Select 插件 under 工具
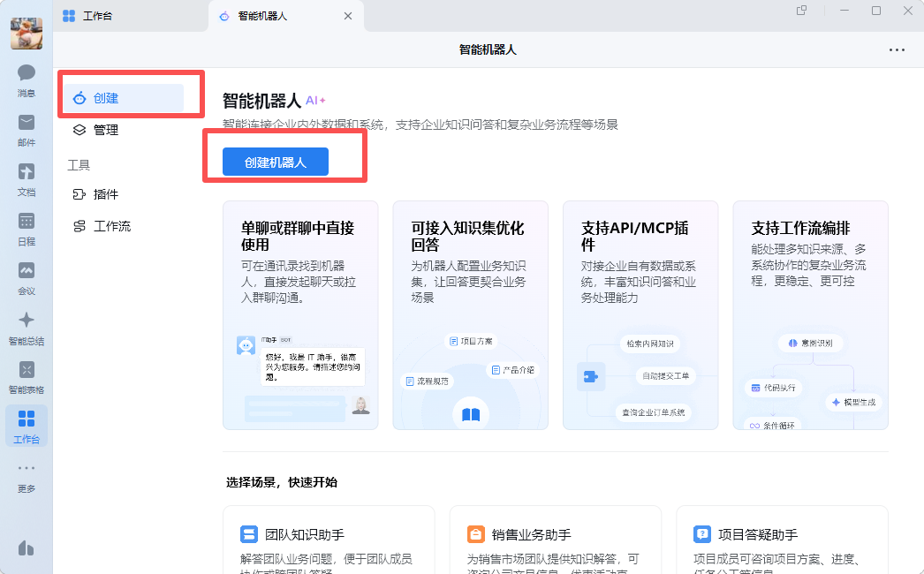The height and width of the screenshot is (574, 924). coord(106,194)
